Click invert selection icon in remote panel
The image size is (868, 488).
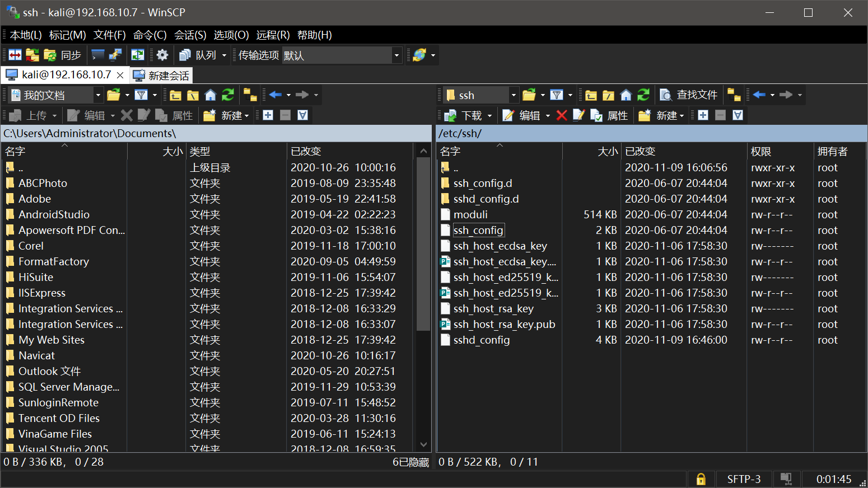[x=738, y=115]
